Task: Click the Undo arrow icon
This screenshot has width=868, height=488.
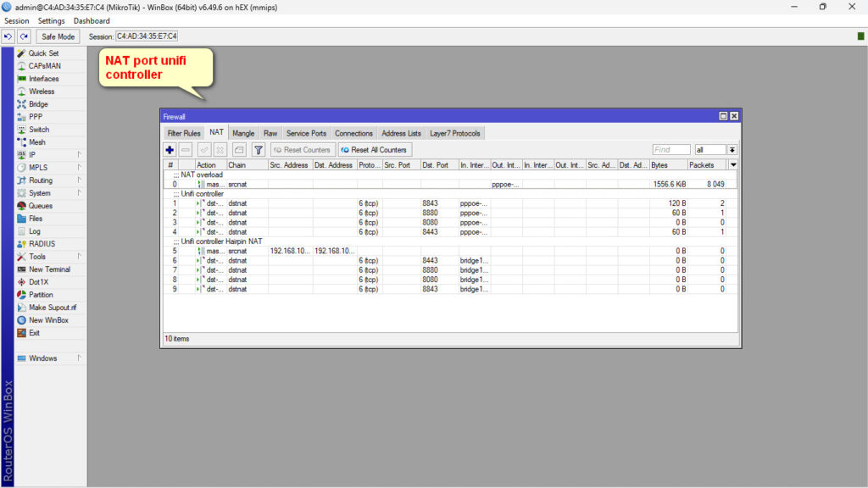Action: (x=8, y=36)
